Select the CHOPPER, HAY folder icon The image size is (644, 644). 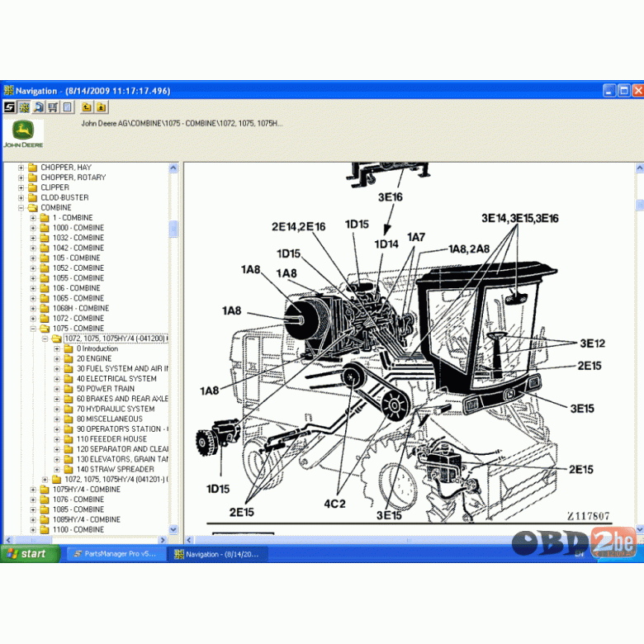pyautogui.click(x=32, y=168)
